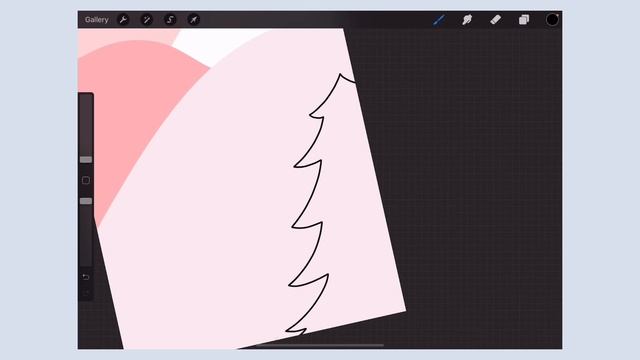The height and width of the screenshot is (360, 640).
Task: Open the Layers panel
Action: [x=524, y=20]
